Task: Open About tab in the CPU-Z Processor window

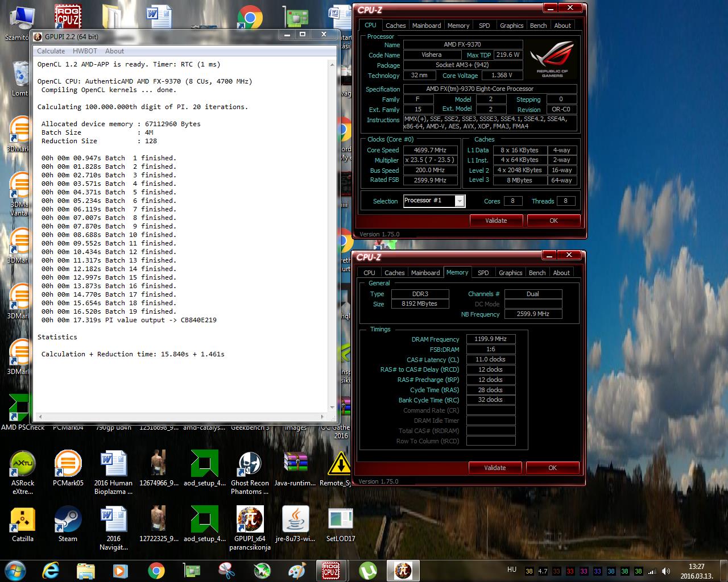Action: point(562,26)
